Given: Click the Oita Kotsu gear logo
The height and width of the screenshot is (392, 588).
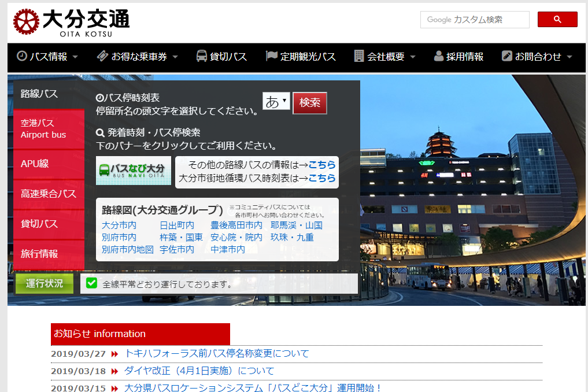Looking at the screenshot, I should click(26, 21).
